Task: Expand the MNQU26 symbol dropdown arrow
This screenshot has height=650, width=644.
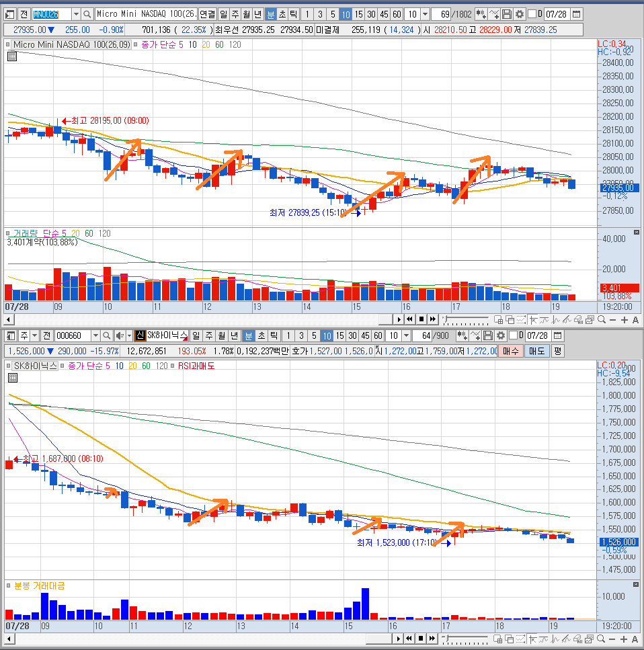Action: point(76,15)
